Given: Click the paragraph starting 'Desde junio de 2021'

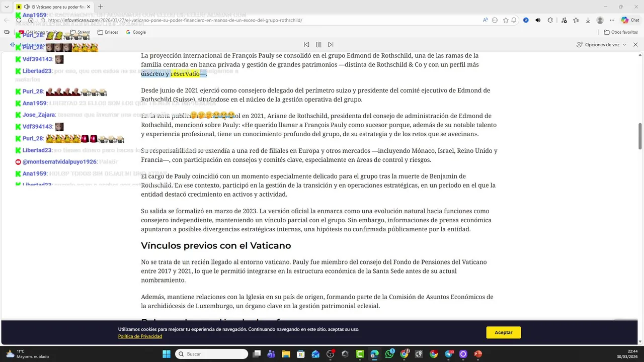Looking at the screenshot, I should tap(315, 95).
